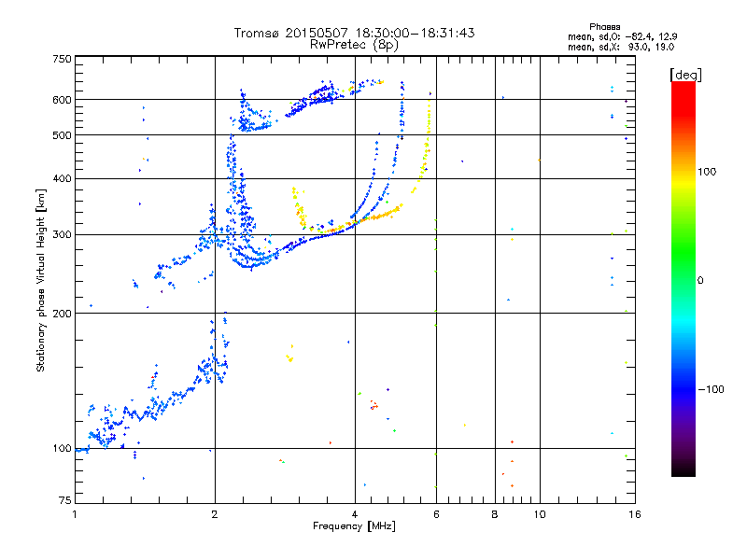
Task: Click the colorbar tick label '0'
Action: (700, 280)
